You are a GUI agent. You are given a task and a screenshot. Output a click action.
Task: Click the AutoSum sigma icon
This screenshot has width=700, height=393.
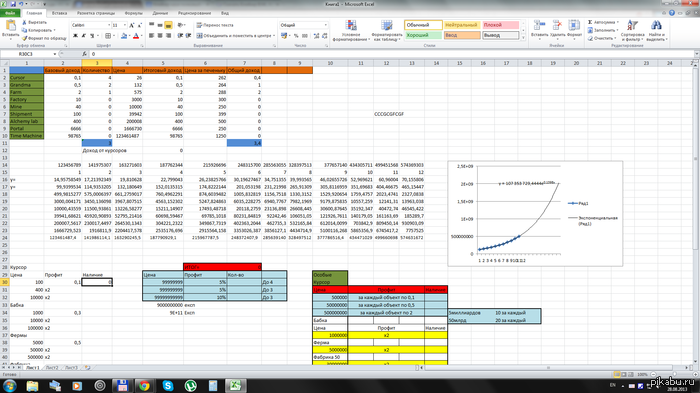click(590, 22)
